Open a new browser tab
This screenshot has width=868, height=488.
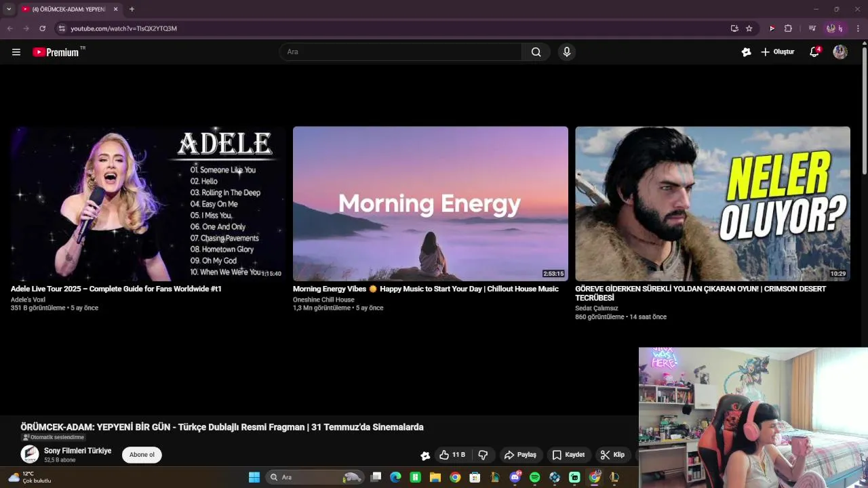point(132,9)
